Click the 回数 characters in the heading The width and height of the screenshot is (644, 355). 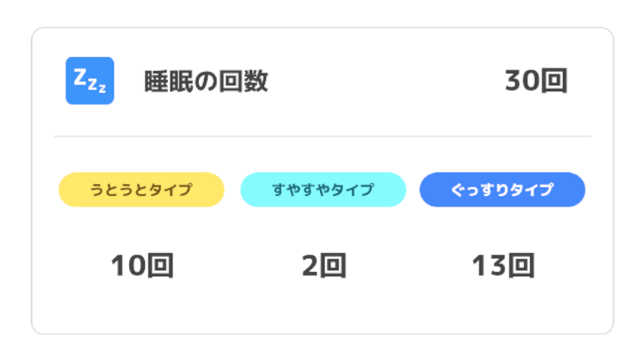point(243,81)
